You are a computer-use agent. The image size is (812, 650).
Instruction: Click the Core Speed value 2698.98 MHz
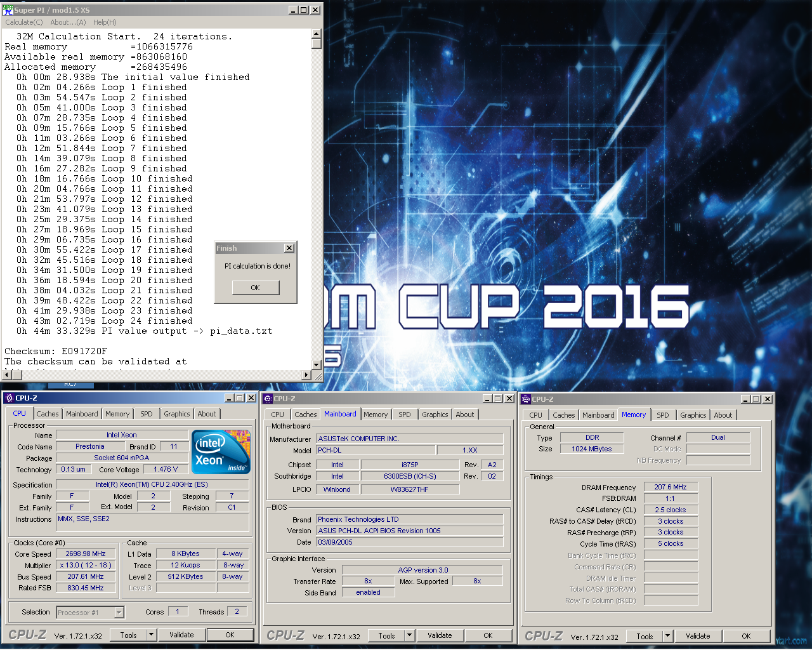pyautogui.click(x=86, y=554)
